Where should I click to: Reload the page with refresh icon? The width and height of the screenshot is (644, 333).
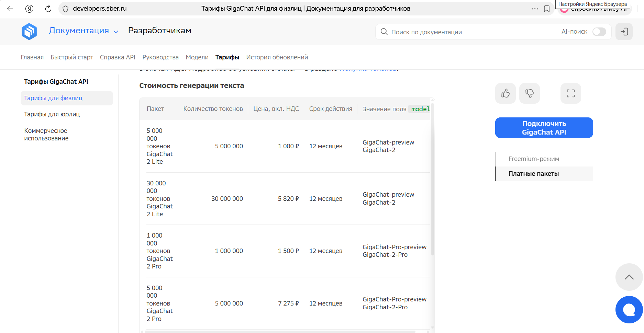[x=48, y=9]
